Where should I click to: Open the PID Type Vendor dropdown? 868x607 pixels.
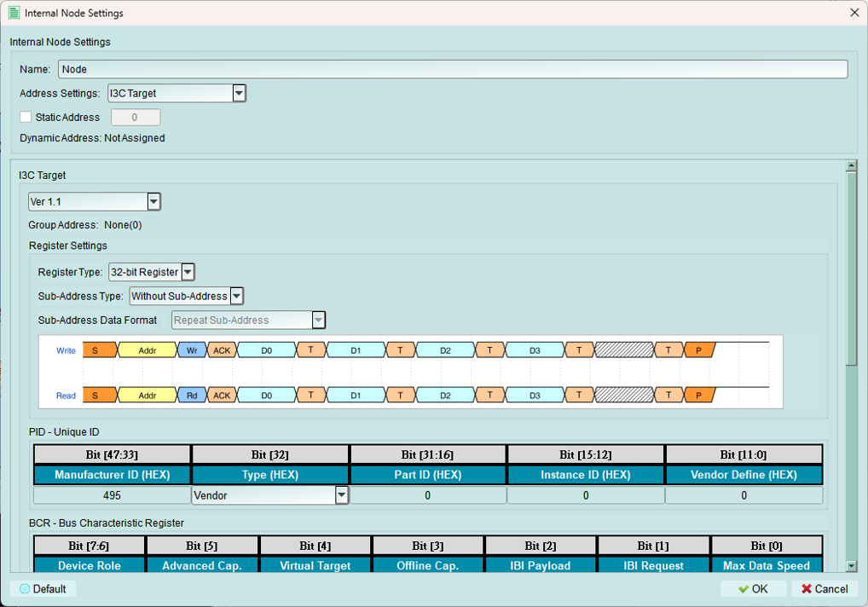[x=342, y=494]
